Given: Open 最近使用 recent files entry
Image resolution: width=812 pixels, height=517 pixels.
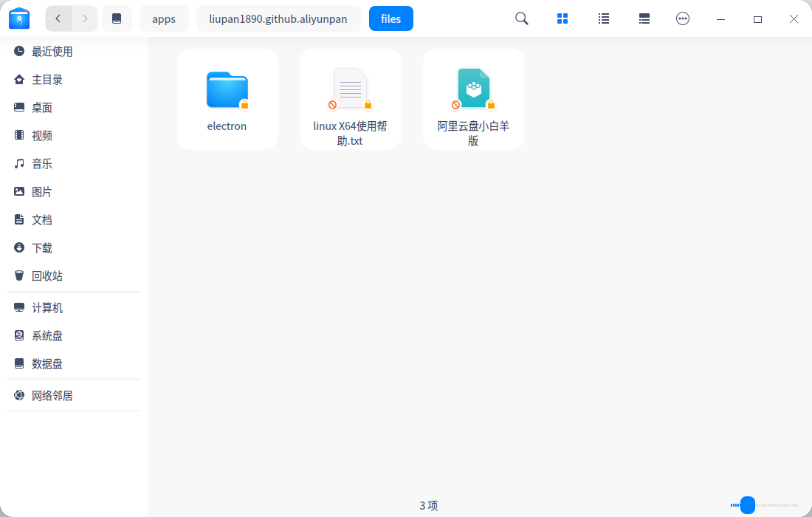Looking at the screenshot, I should tap(52, 51).
